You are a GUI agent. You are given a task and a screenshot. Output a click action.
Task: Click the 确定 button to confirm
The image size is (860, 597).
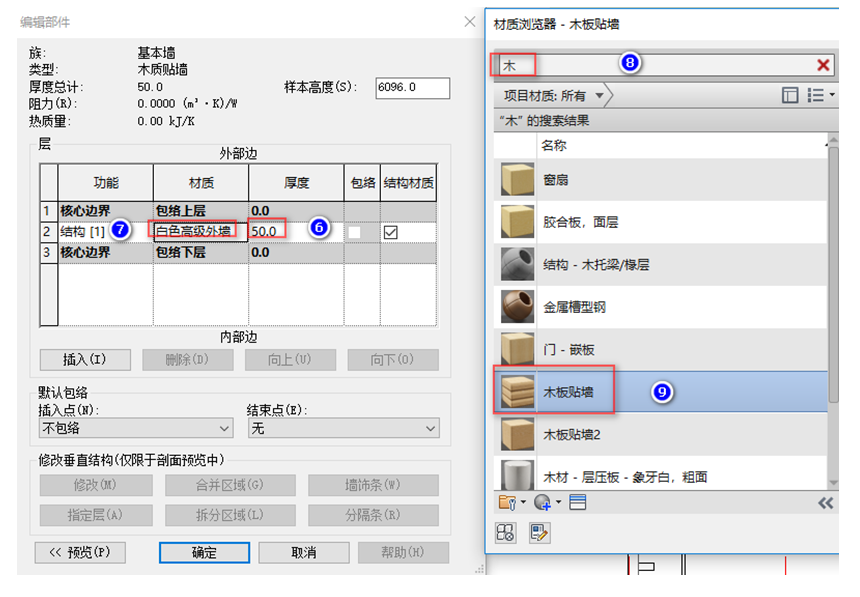coord(204,552)
